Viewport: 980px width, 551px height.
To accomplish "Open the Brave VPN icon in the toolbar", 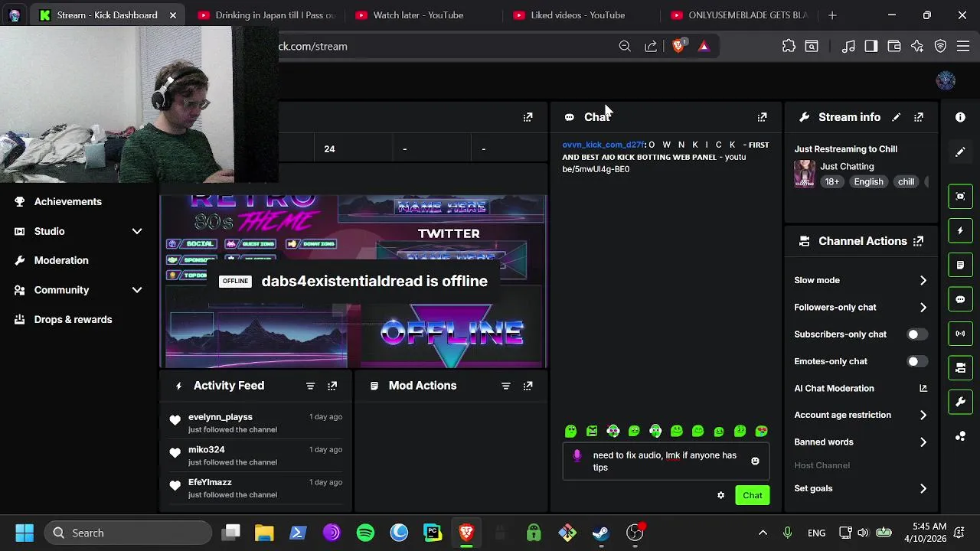I will (940, 46).
